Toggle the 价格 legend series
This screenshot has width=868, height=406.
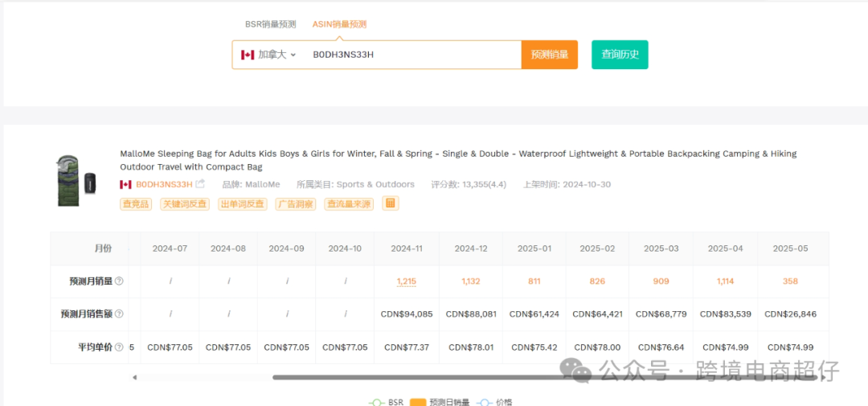[493, 403]
